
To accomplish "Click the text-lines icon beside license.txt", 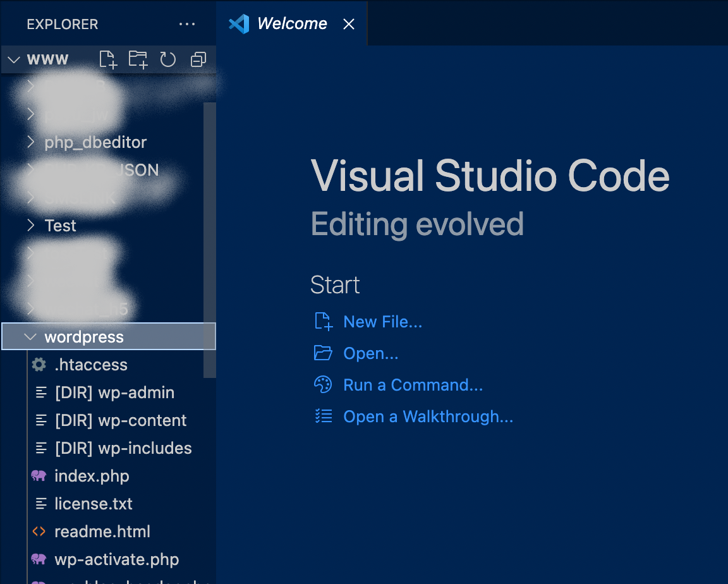I will [x=41, y=504].
